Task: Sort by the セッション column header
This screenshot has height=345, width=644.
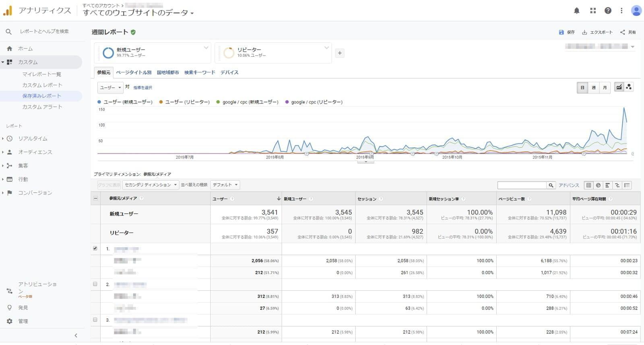Action: (367, 199)
